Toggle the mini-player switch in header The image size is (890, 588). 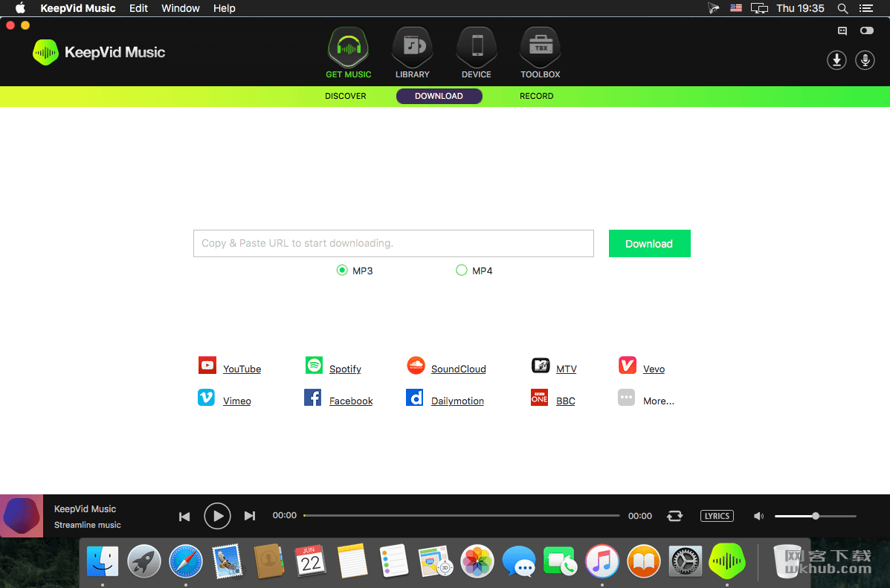coord(867,30)
